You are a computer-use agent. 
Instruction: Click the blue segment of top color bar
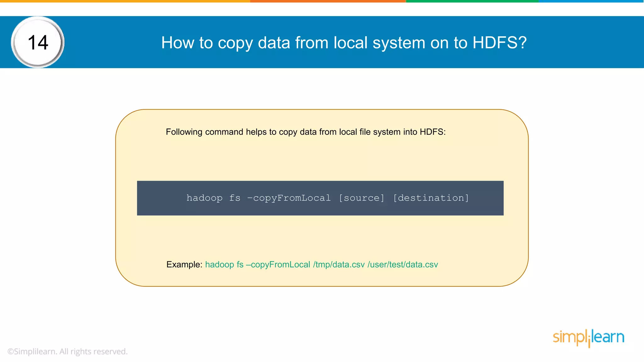coord(591,1)
